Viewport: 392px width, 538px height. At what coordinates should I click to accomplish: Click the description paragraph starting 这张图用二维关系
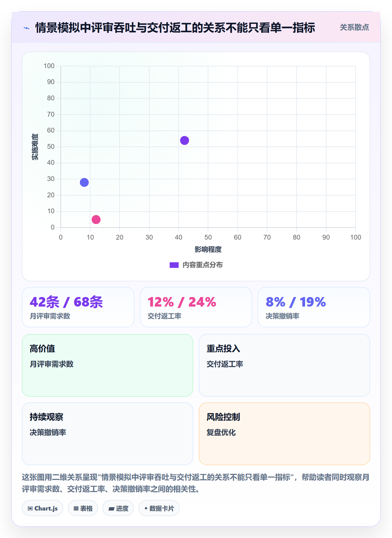[196, 483]
